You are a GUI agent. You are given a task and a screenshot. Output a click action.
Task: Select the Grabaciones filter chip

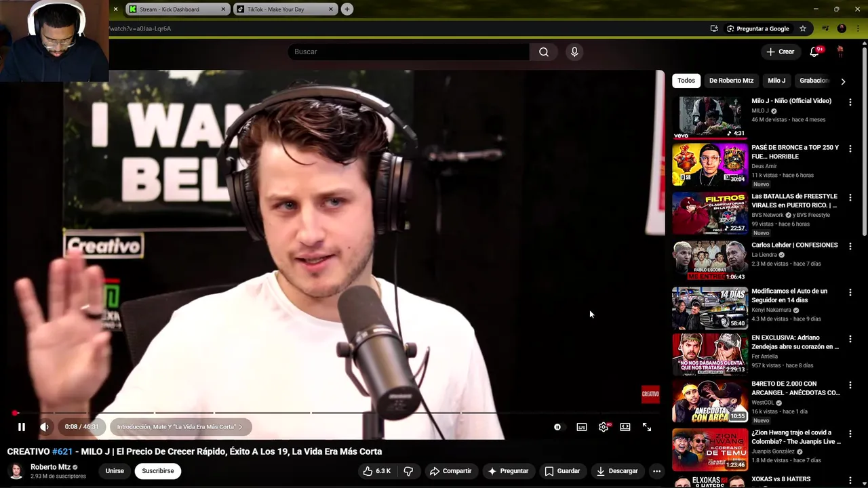point(814,81)
